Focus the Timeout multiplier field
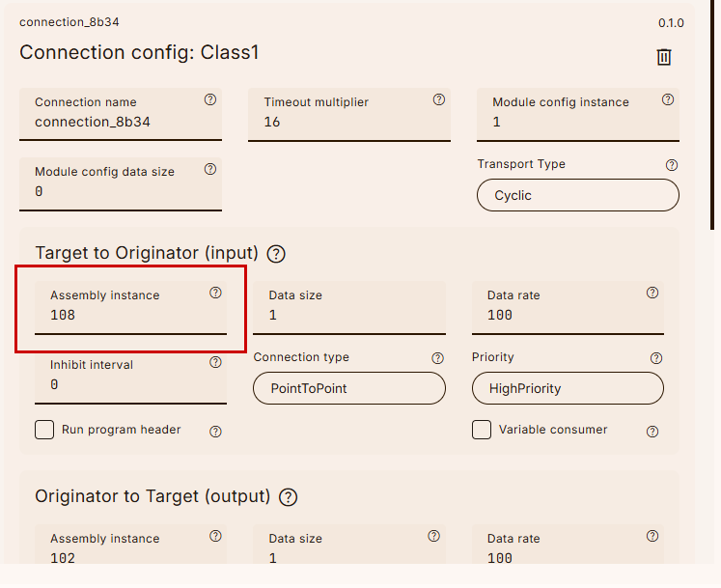This screenshot has height=588, width=721. pyautogui.click(x=347, y=123)
